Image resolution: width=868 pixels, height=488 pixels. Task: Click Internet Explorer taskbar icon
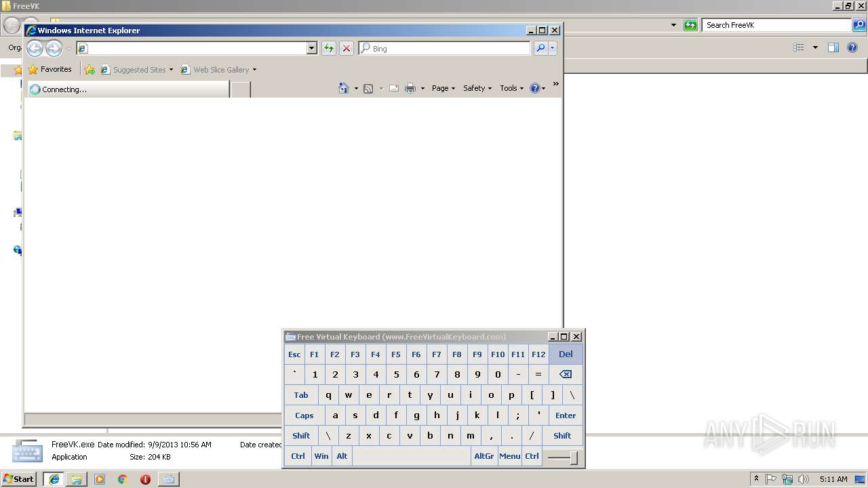point(54,479)
